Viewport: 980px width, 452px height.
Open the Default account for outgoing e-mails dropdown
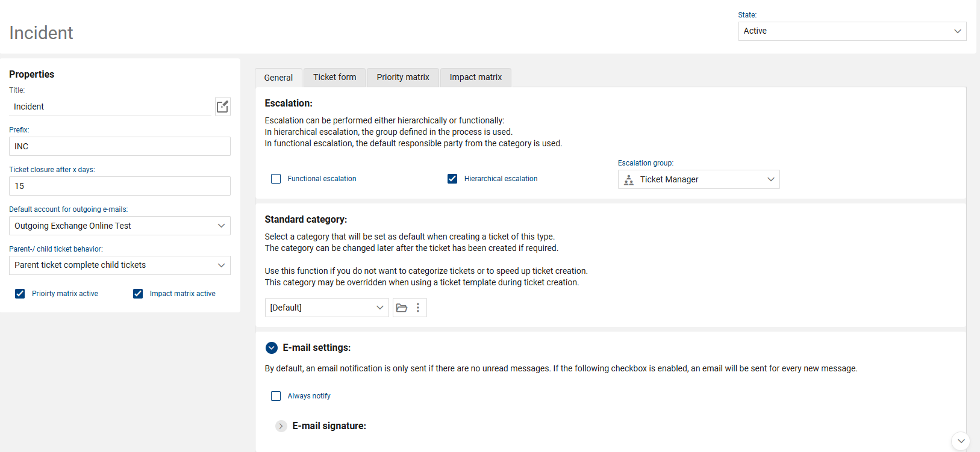[120, 226]
